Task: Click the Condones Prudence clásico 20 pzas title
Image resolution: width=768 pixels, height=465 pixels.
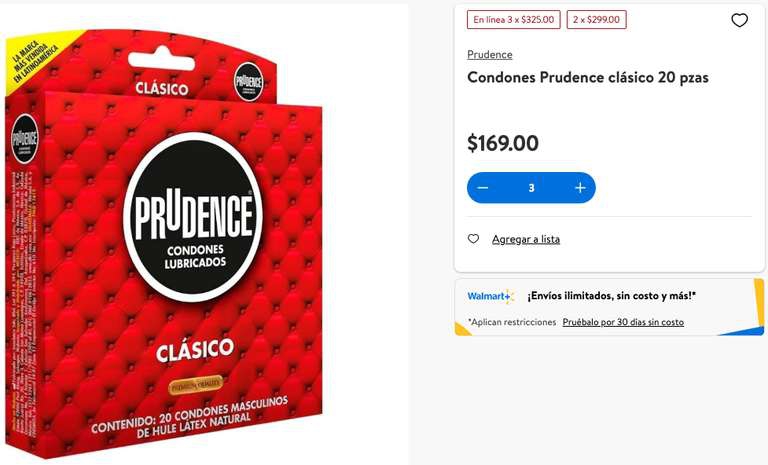Action: click(587, 77)
